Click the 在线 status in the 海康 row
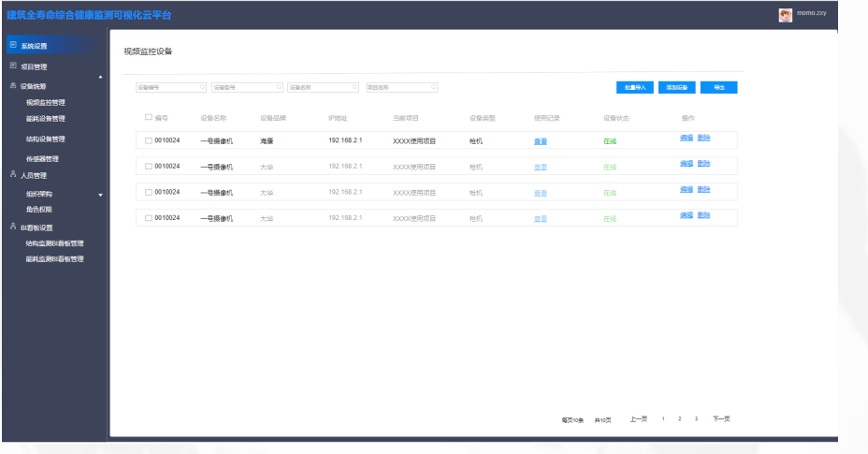This screenshot has width=868, height=454. click(610, 141)
